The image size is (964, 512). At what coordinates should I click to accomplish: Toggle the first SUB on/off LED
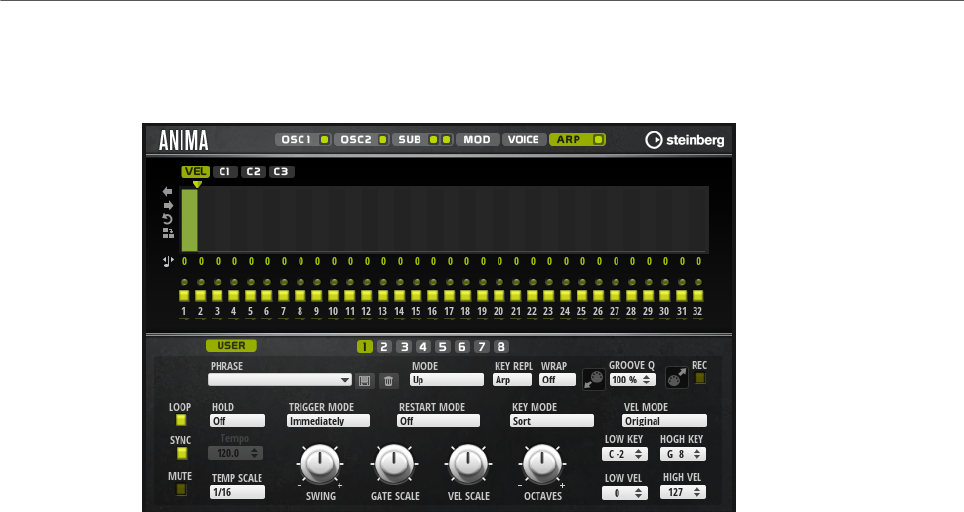(x=433, y=140)
